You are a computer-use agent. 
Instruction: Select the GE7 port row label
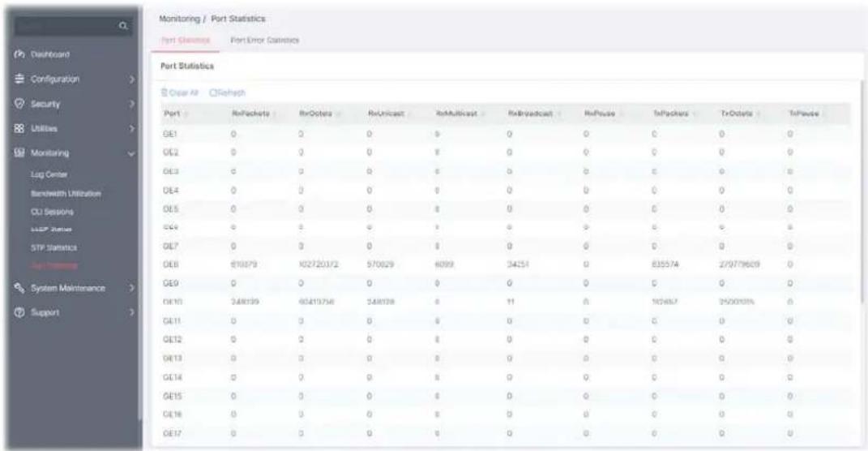pyautogui.click(x=170, y=246)
